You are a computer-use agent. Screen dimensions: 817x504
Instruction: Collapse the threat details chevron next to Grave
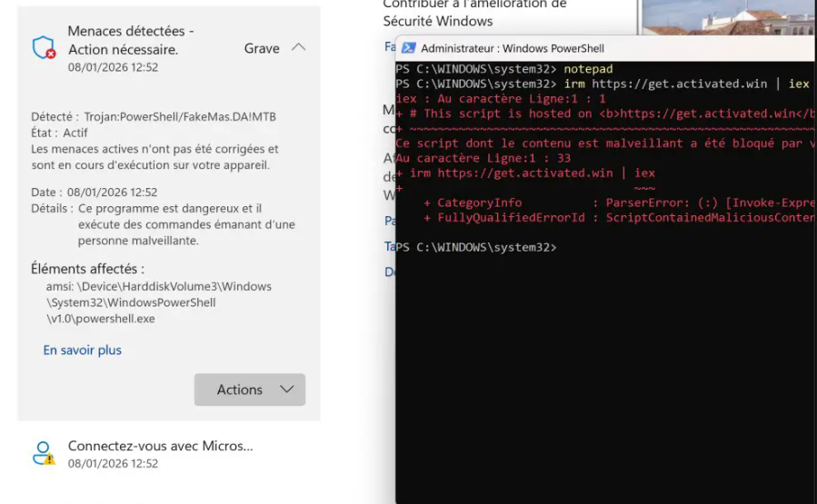click(x=299, y=47)
